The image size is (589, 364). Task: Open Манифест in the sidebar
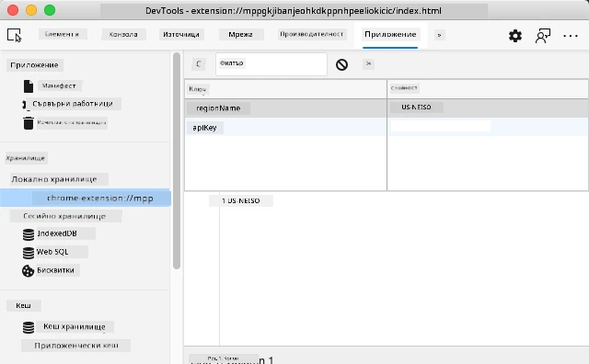[59, 85]
